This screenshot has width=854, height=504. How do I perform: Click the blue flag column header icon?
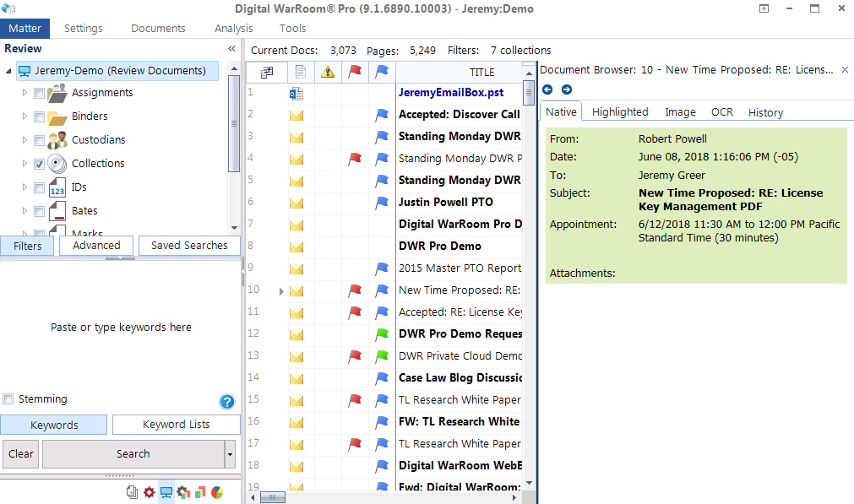(382, 72)
